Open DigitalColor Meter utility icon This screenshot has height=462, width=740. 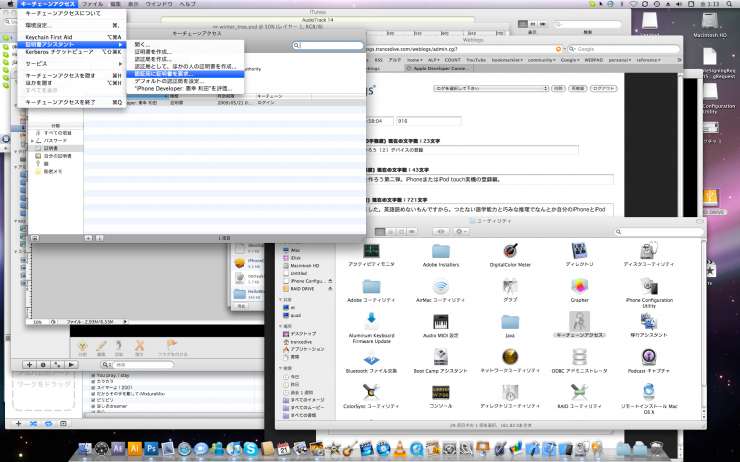click(510, 251)
